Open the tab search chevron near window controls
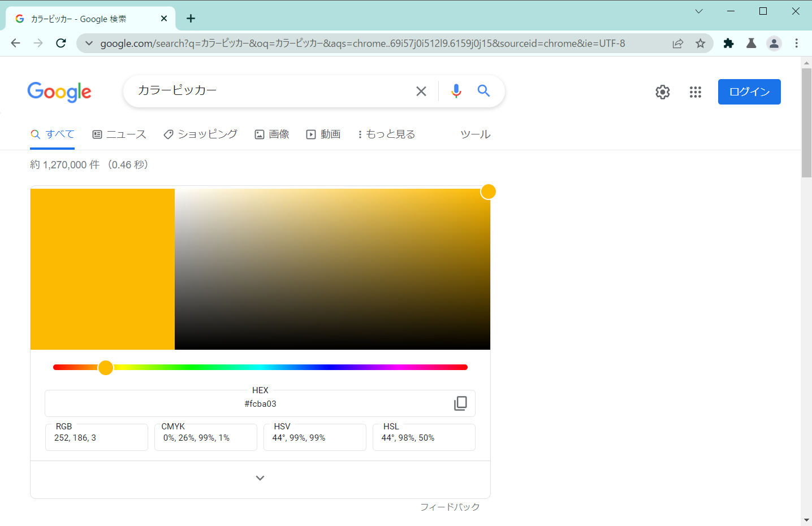812x526 pixels. (699, 11)
